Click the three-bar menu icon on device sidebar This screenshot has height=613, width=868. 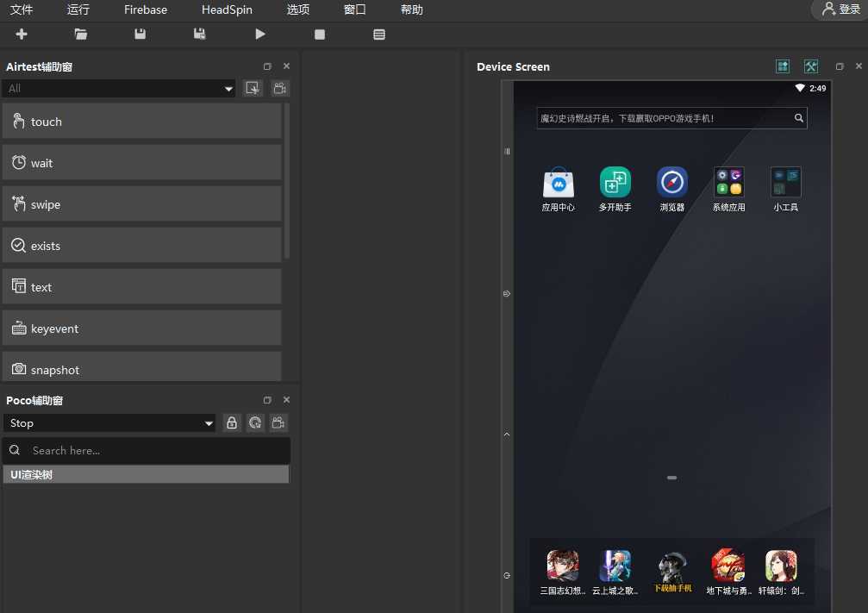click(x=507, y=151)
